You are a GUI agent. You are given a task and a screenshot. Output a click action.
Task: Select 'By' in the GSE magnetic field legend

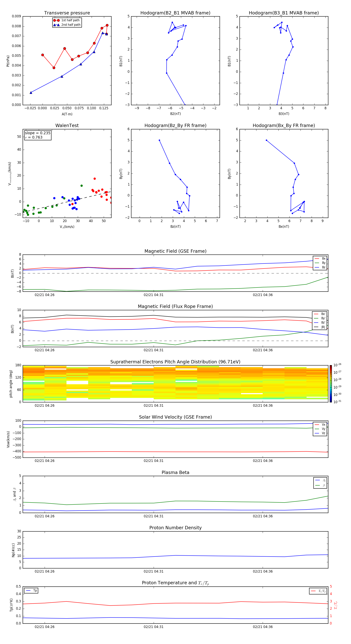pos(320,263)
